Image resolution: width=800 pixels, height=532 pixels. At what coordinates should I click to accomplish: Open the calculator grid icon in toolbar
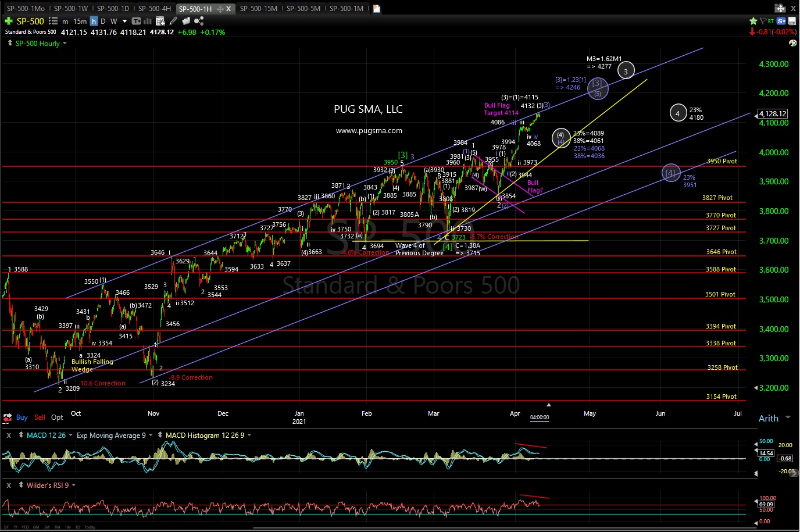tap(160, 21)
